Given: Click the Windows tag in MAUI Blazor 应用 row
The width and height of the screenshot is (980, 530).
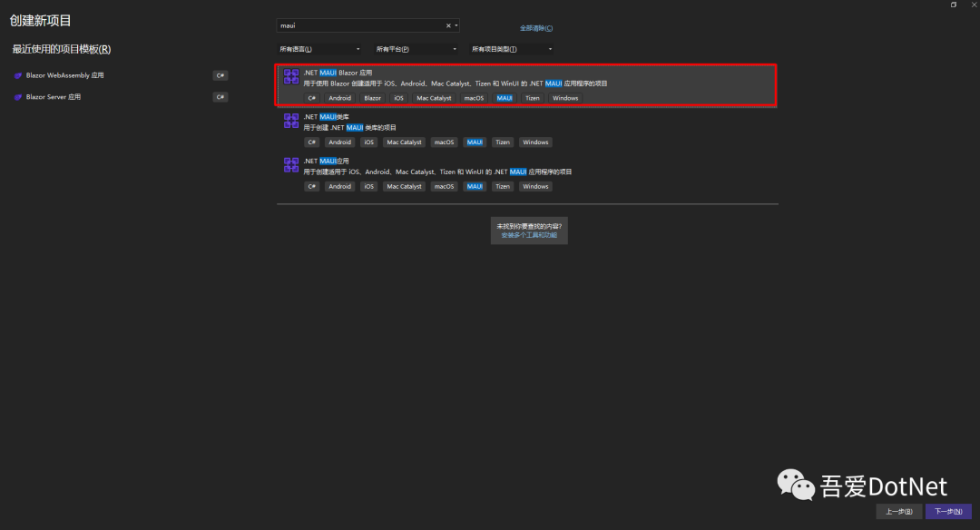Looking at the screenshot, I should click(565, 98).
